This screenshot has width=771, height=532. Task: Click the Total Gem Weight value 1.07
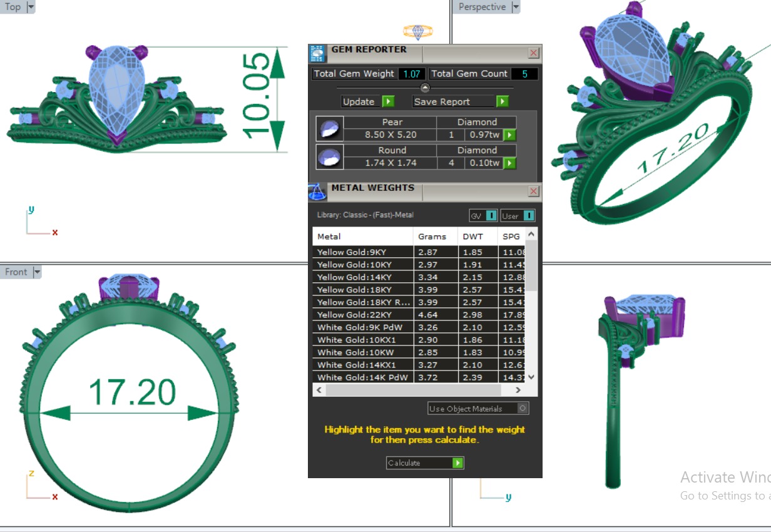click(412, 74)
